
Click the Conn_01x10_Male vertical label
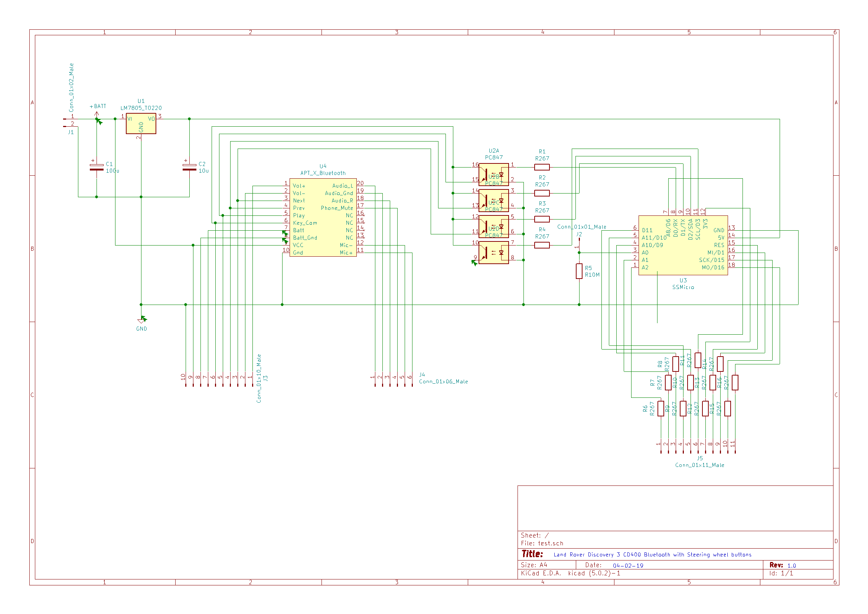pos(259,378)
